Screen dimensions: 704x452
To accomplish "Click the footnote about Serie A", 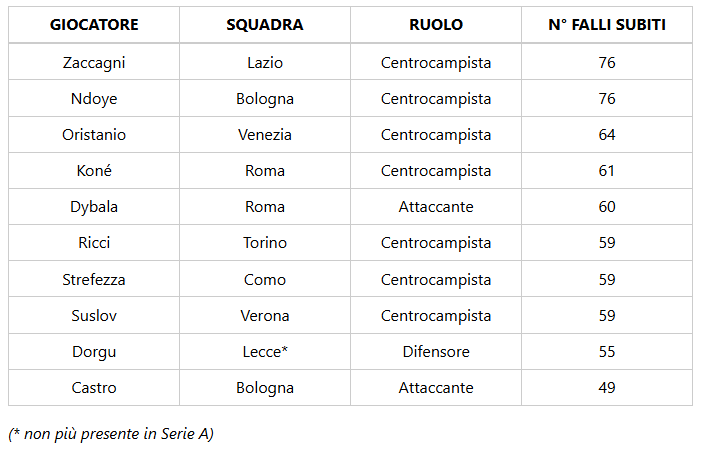I will 111,434.
